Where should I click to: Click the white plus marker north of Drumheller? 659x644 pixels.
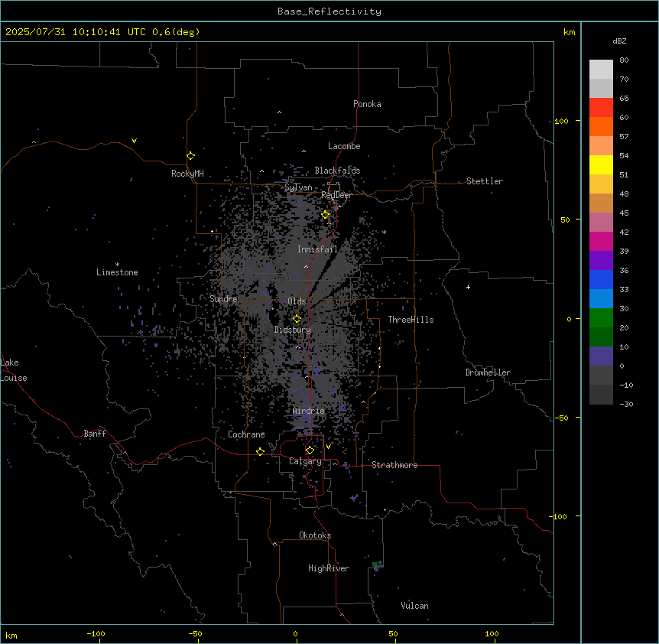pyautogui.click(x=468, y=287)
